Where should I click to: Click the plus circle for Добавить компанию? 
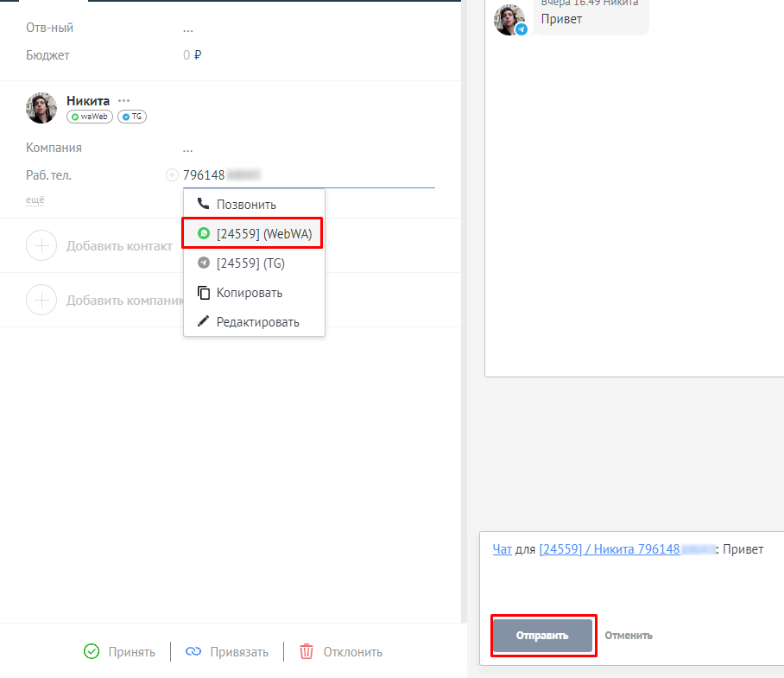click(x=41, y=301)
